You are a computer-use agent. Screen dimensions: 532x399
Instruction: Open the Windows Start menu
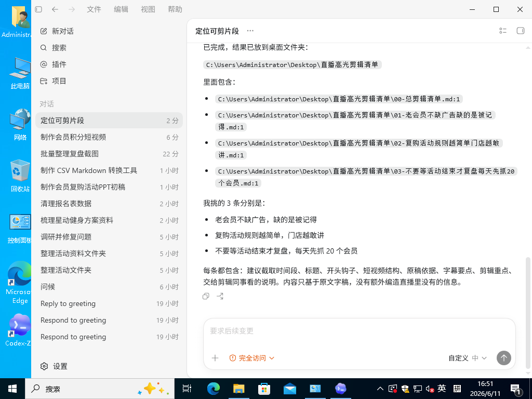pyautogui.click(x=12, y=389)
